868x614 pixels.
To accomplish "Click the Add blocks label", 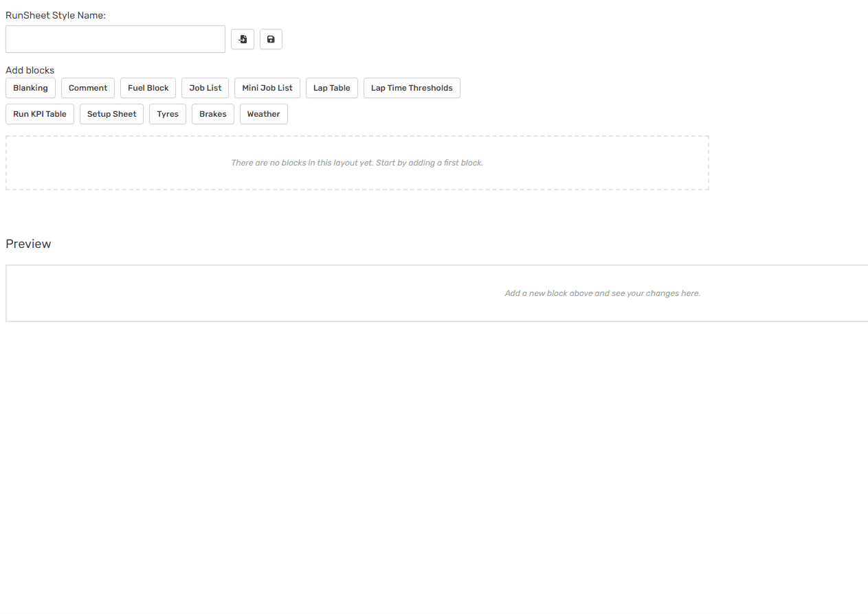I will pyautogui.click(x=30, y=70).
